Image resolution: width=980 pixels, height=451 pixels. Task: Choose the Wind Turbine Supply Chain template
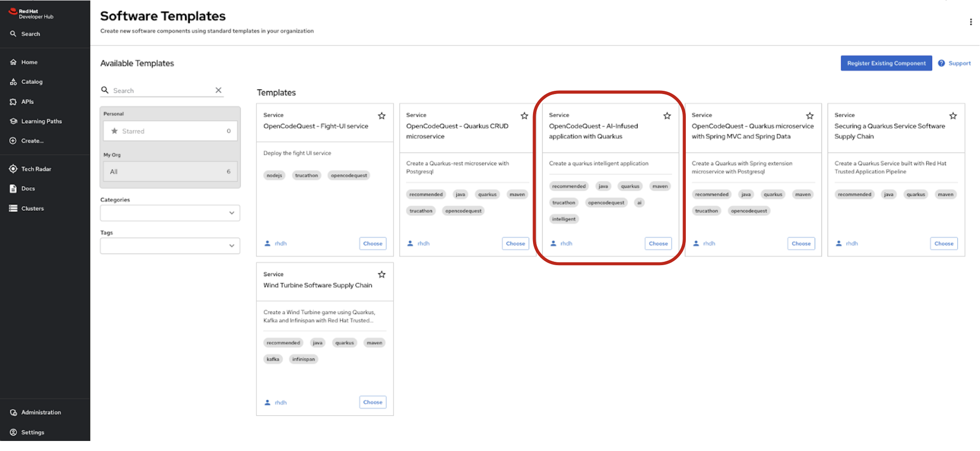pyautogui.click(x=373, y=402)
